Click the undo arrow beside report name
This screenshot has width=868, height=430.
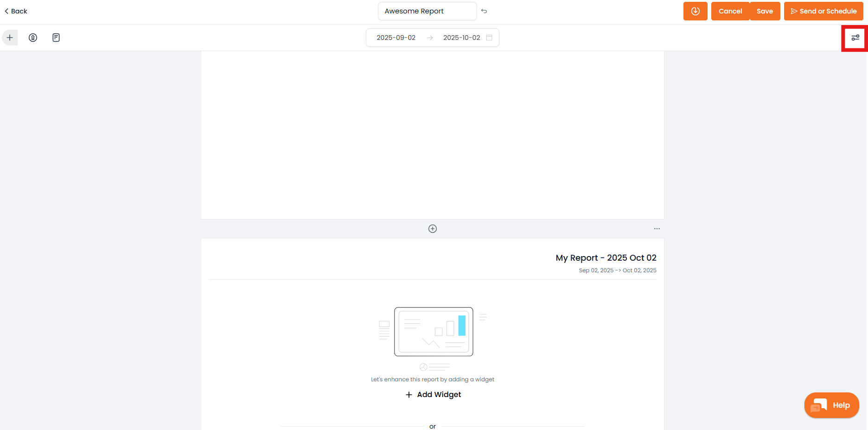484,11
